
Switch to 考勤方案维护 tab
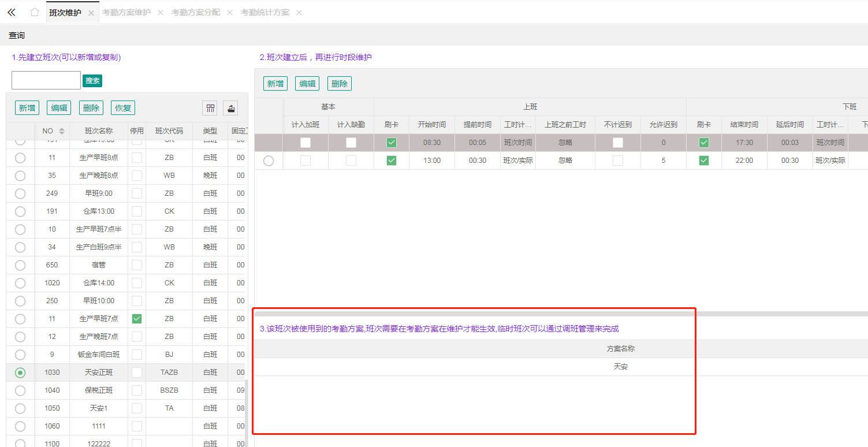[x=126, y=12]
